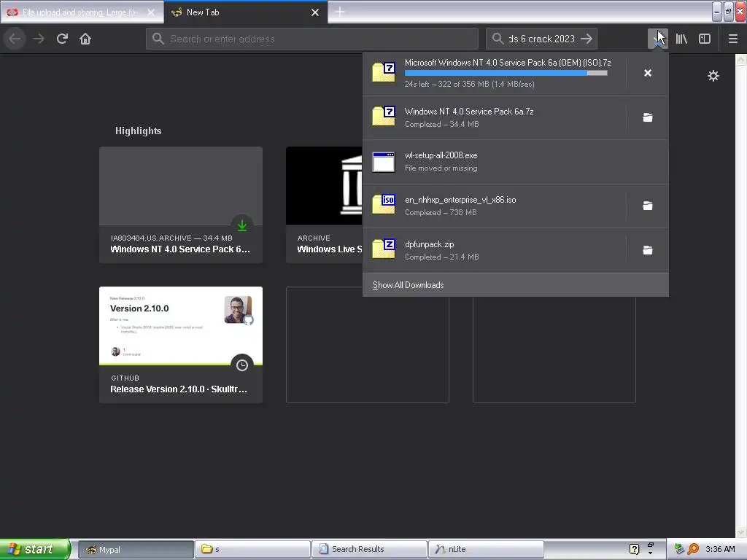Open Search Results taskbar window
This screenshot has width=747, height=560.
[x=369, y=549]
